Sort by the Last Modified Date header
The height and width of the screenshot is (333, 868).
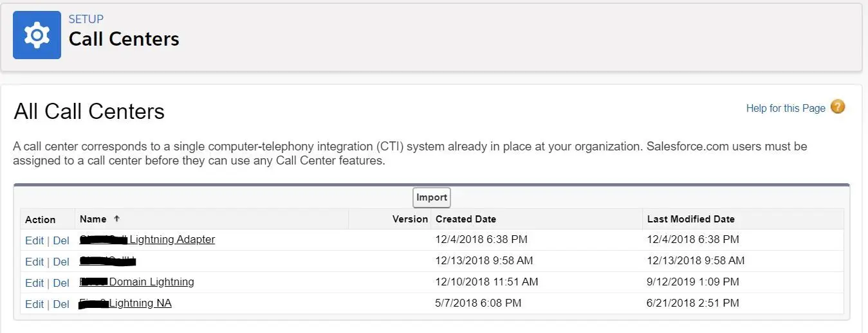(x=691, y=219)
